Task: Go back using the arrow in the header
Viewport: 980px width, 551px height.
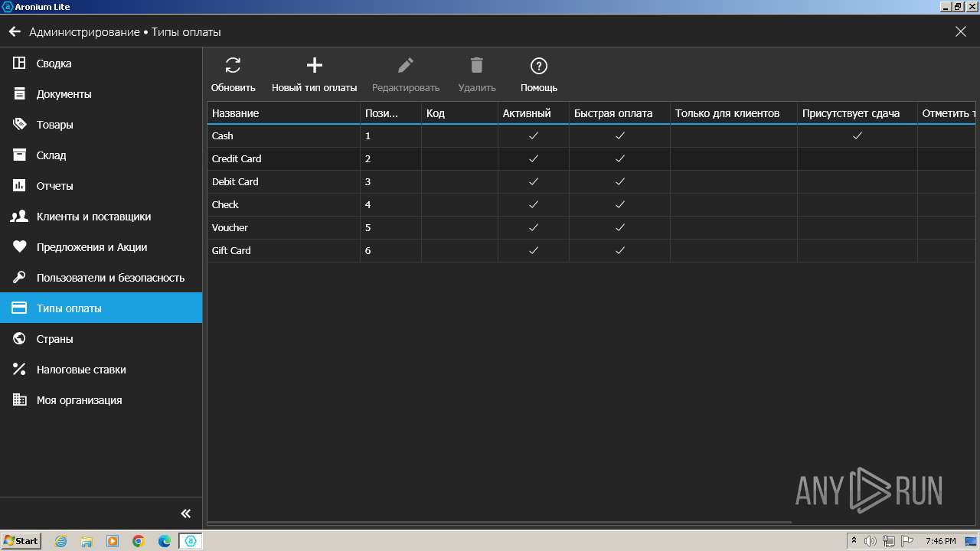Action: pos(15,32)
